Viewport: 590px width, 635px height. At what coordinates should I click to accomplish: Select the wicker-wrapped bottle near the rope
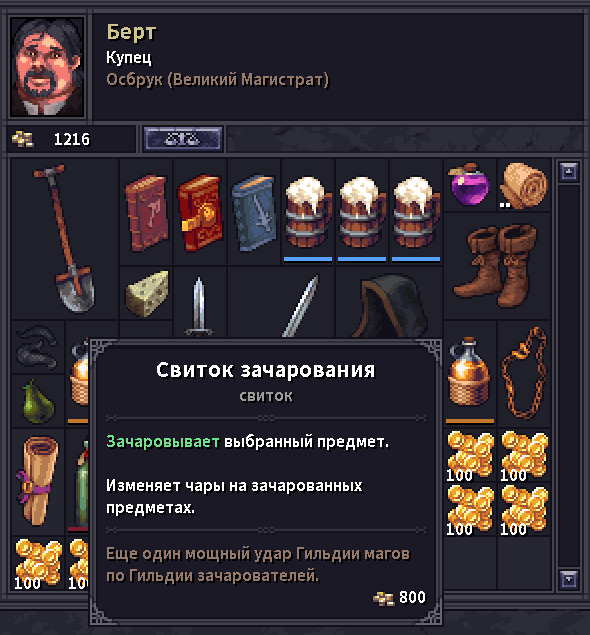point(469,372)
